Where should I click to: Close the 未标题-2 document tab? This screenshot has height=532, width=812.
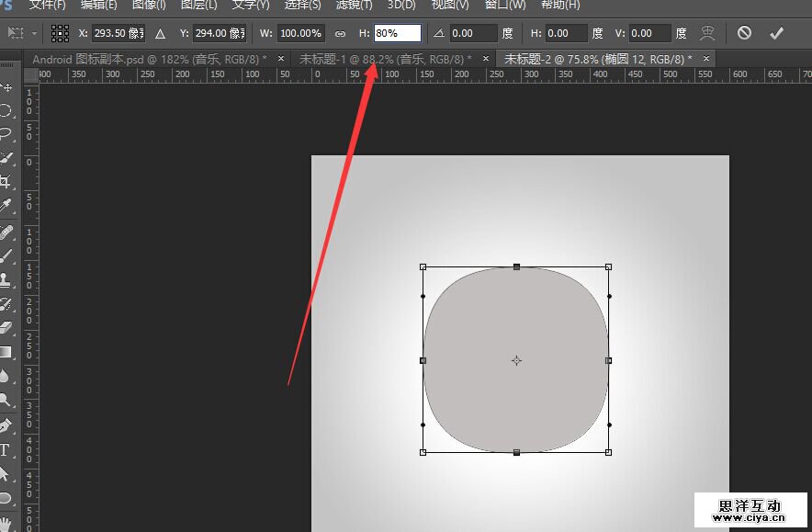pyautogui.click(x=705, y=59)
